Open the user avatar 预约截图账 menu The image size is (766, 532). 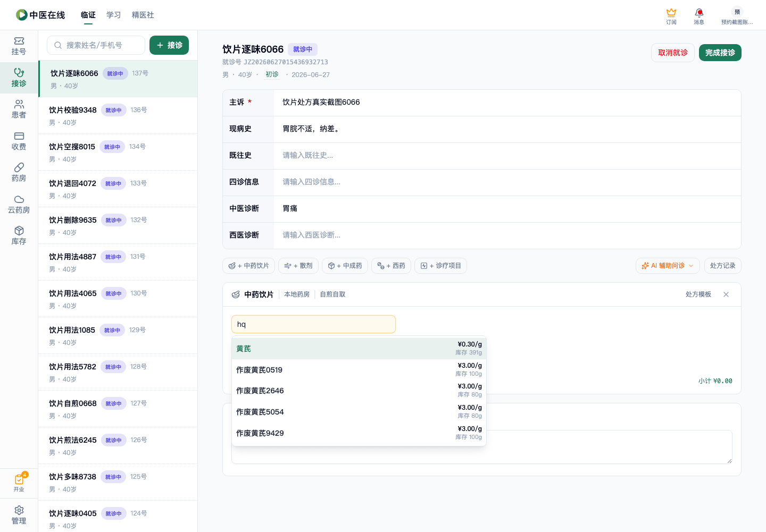[737, 16]
